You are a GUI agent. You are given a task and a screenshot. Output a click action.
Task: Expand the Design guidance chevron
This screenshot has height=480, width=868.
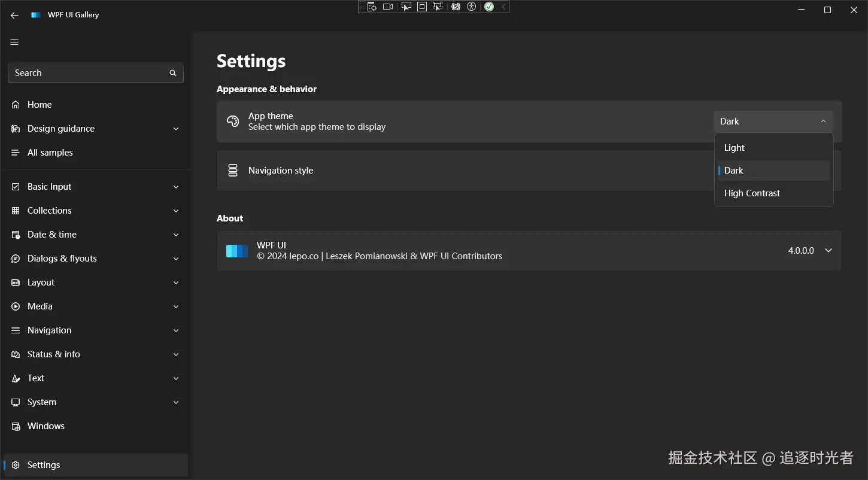coord(176,129)
